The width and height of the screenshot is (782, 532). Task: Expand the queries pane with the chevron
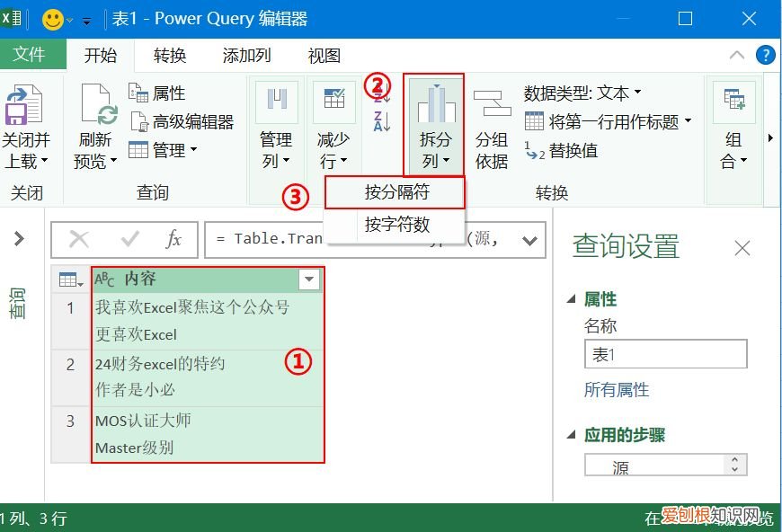[x=18, y=238]
